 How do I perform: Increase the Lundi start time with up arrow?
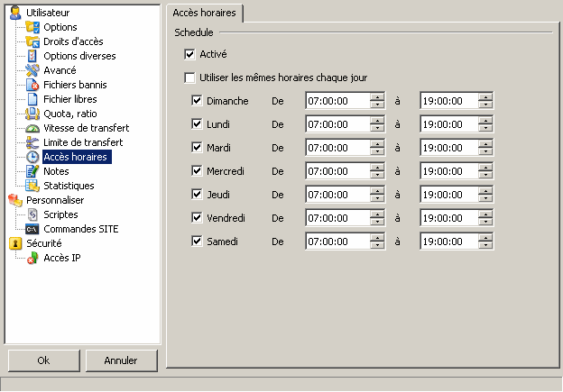coord(377,120)
